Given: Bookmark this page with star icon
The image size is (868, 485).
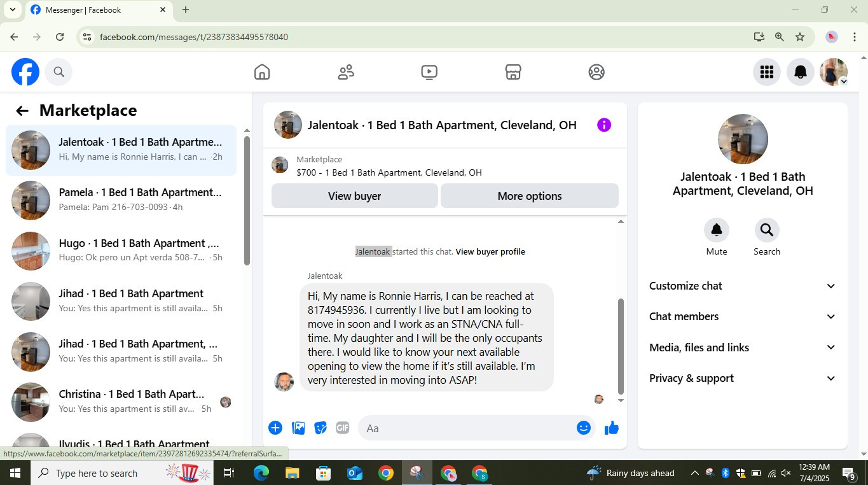Looking at the screenshot, I should pos(800,37).
